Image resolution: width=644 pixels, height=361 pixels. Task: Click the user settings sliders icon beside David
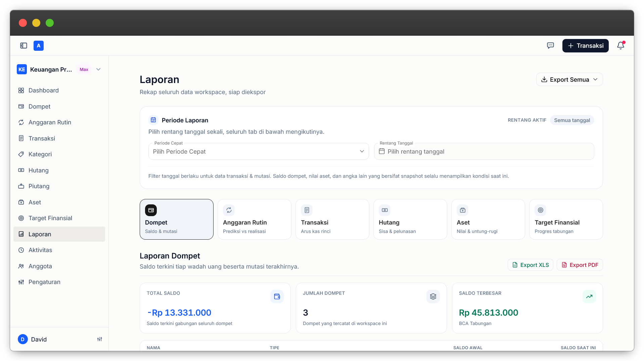(100, 339)
